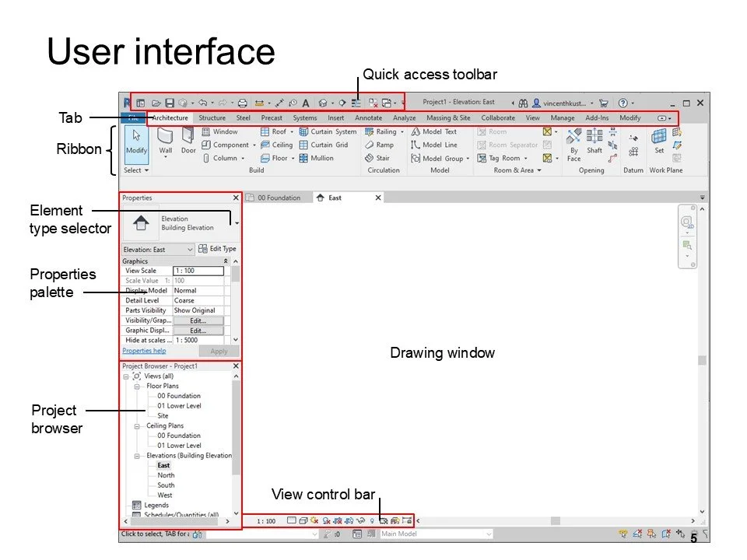Image resolution: width=747 pixels, height=560 pixels.
Task: Open the Railing dropdown arrow
Action: [x=402, y=132]
